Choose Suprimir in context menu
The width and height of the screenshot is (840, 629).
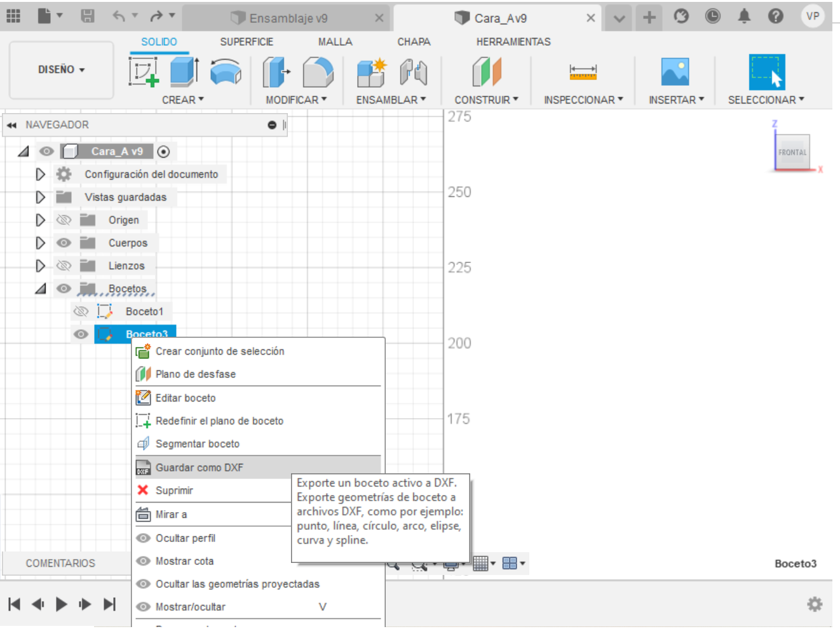click(x=213, y=490)
